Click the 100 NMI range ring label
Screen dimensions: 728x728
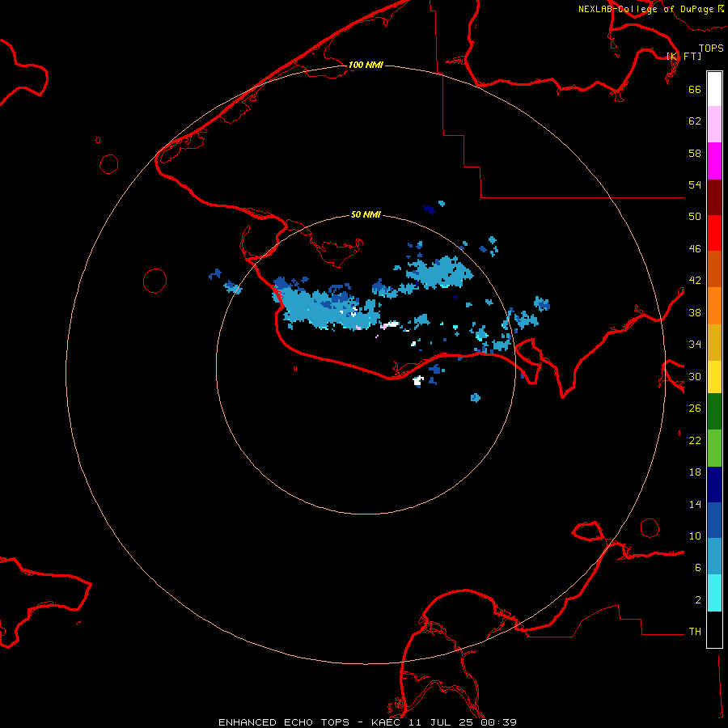(366, 65)
